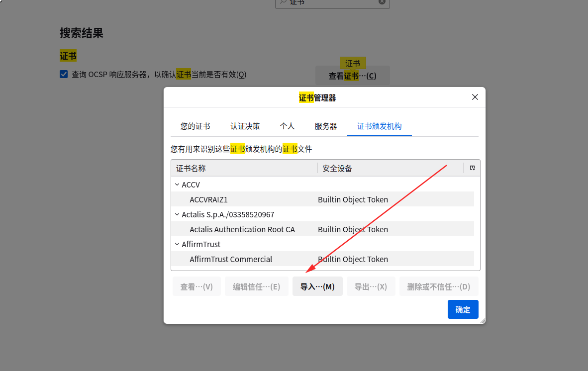The width and height of the screenshot is (588, 371).
Task: Open the 服务器 tab
Action: coord(325,126)
